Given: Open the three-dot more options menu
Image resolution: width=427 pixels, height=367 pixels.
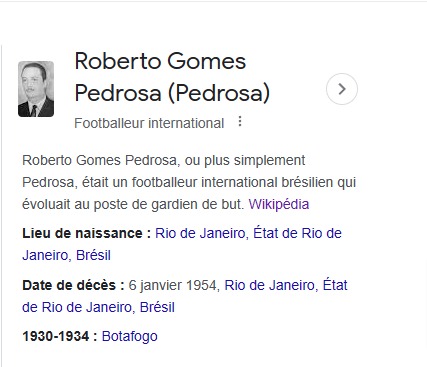Looking at the screenshot, I should point(240,121).
